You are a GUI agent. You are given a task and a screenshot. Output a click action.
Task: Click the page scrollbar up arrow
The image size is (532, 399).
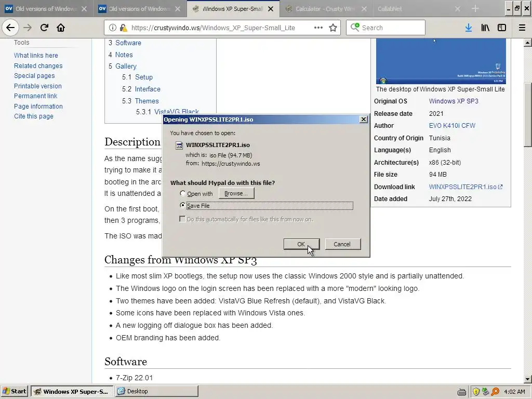(x=527, y=43)
